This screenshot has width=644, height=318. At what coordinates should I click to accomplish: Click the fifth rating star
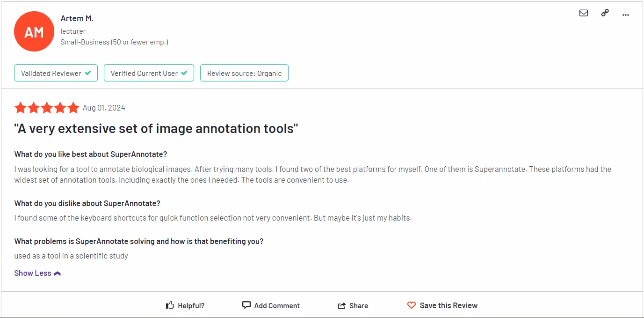click(73, 107)
